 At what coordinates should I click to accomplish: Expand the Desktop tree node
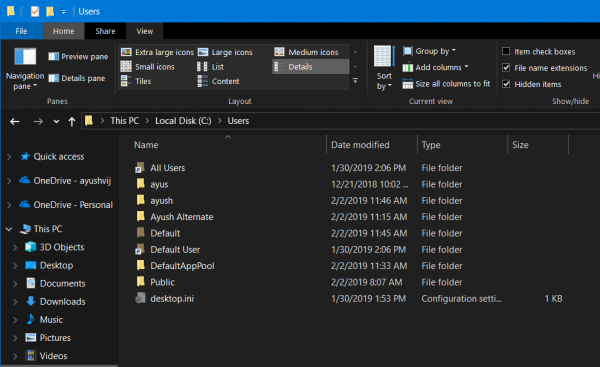point(15,265)
